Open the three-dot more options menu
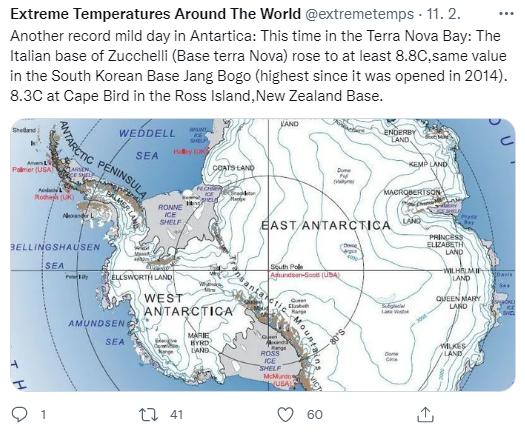Screen dimensions: 525x433 pyautogui.click(x=506, y=14)
